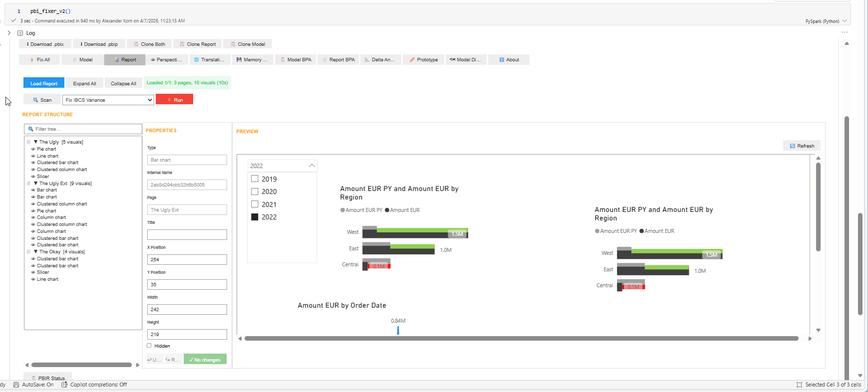
Task: Click the Clone Both button
Action: coord(149,44)
